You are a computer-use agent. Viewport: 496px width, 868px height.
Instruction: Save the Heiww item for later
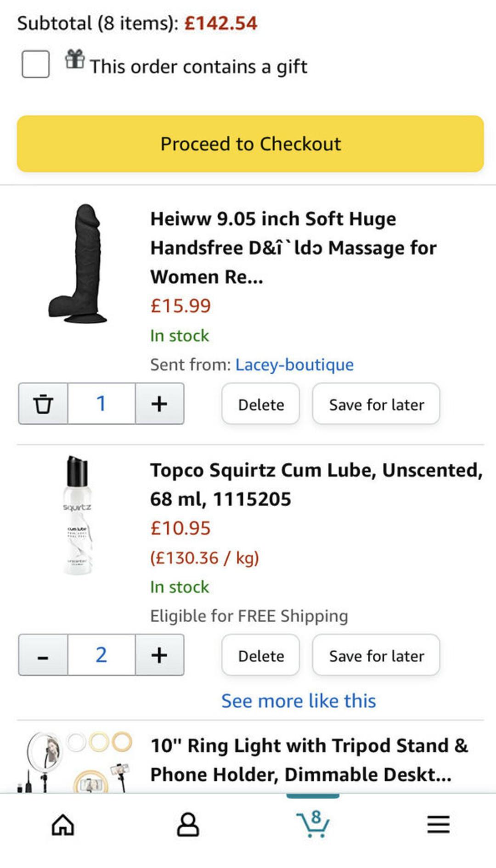[376, 404]
